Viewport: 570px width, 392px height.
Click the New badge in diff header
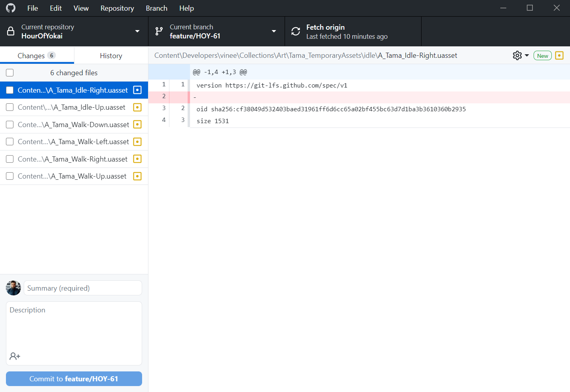[543, 55]
